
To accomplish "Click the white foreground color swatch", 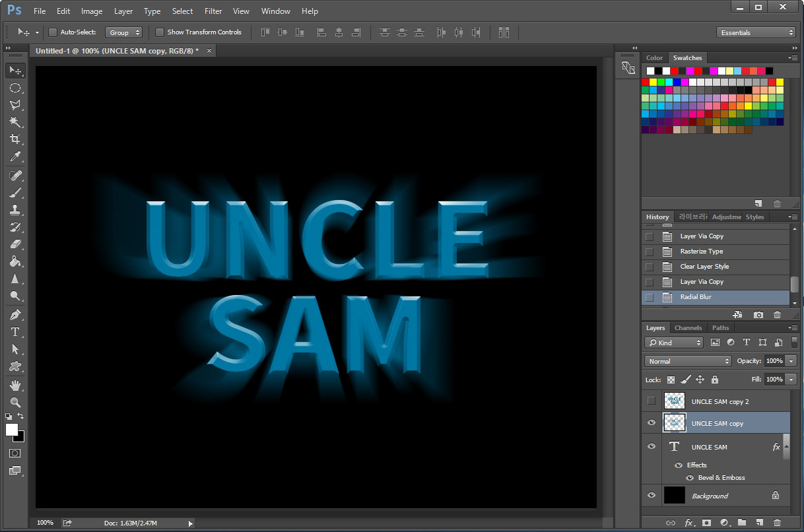I will point(12,430).
